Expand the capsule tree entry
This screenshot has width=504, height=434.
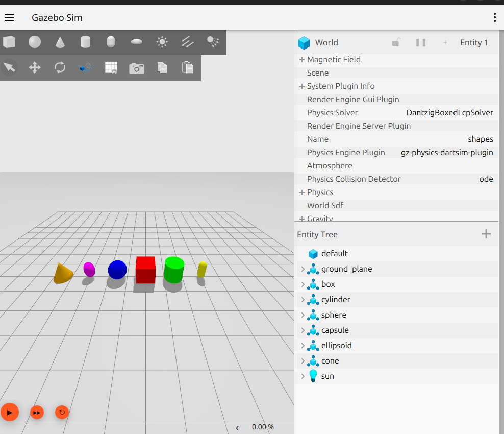click(303, 330)
